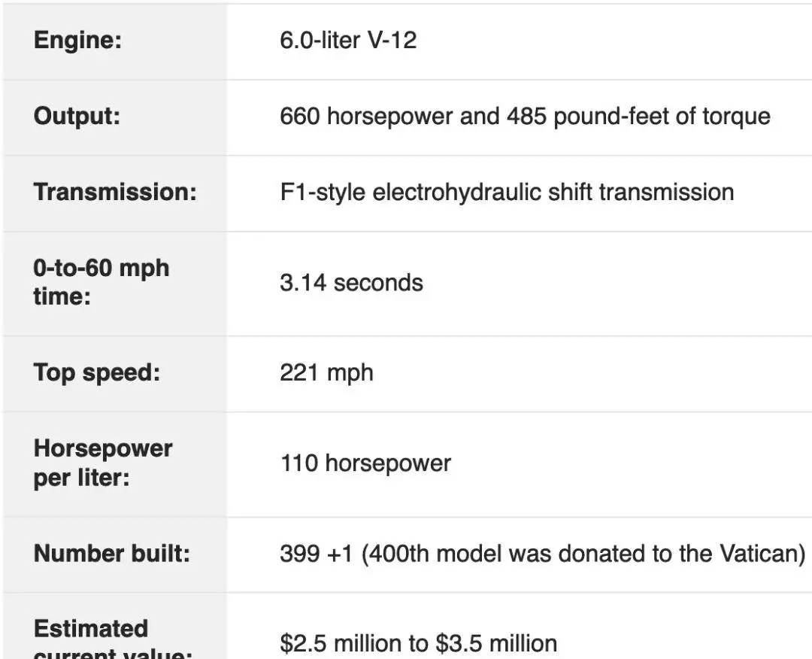Click the '3.14 seconds' value
This screenshot has height=659, width=812.
[351, 283]
